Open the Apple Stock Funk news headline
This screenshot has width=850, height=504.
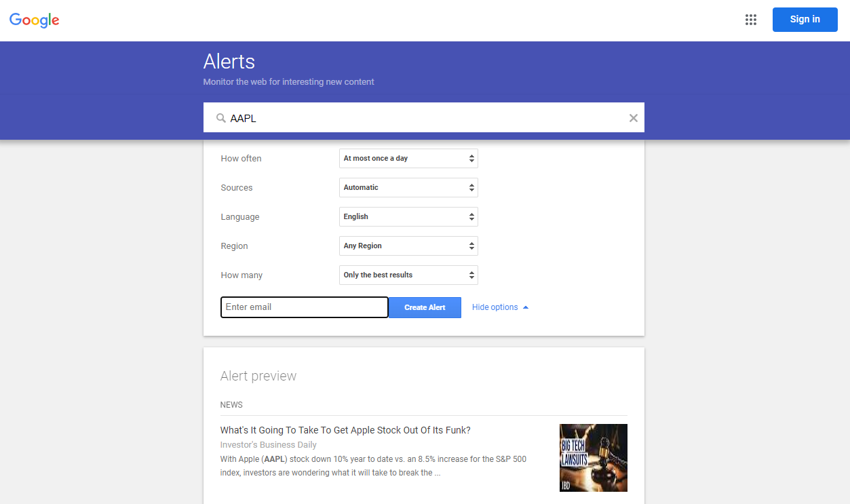pyautogui.click(x=345, y=430)
